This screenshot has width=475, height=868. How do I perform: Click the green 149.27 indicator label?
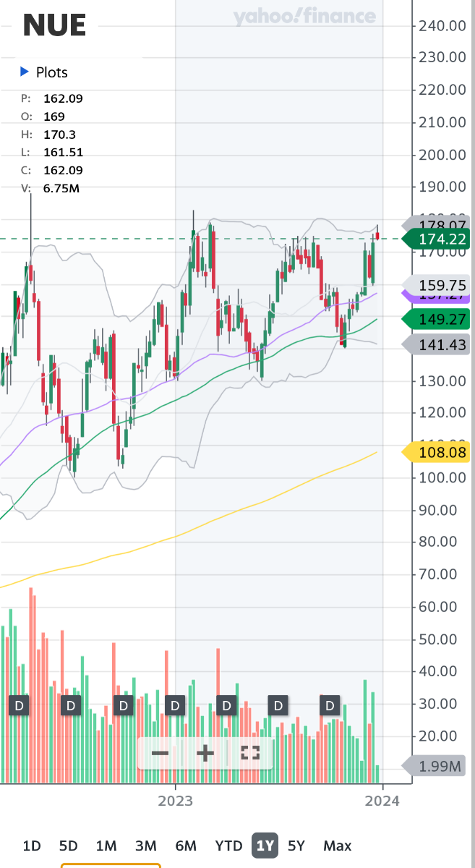[x=441, y=319]
